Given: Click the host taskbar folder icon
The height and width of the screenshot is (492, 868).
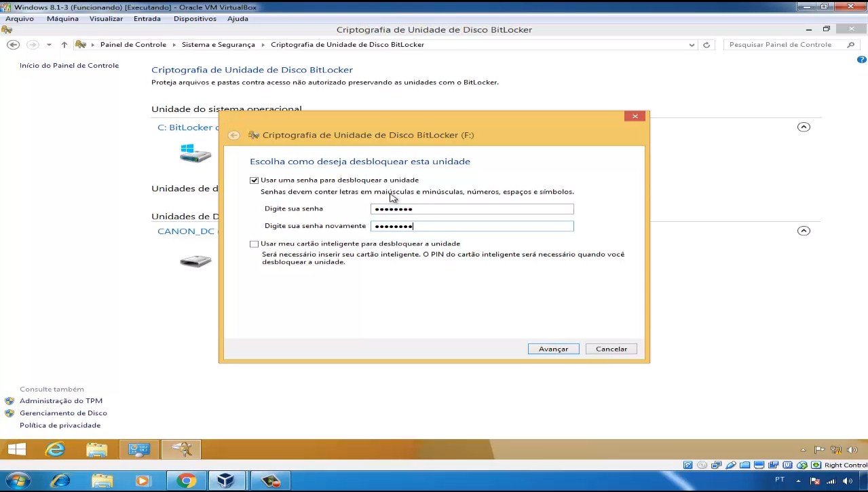Looking at the screenshot, I should click(x=102, y=480).
